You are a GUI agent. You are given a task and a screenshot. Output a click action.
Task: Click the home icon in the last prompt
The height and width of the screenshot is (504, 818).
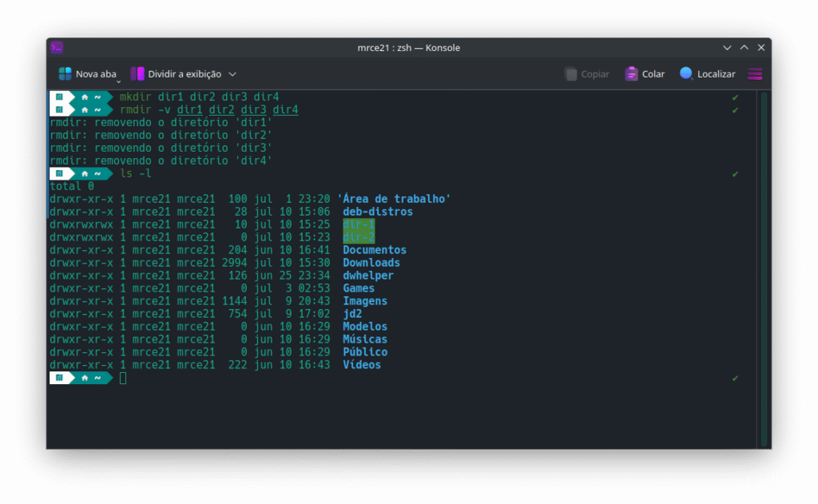pyautogui.click(x=85, y=378)
